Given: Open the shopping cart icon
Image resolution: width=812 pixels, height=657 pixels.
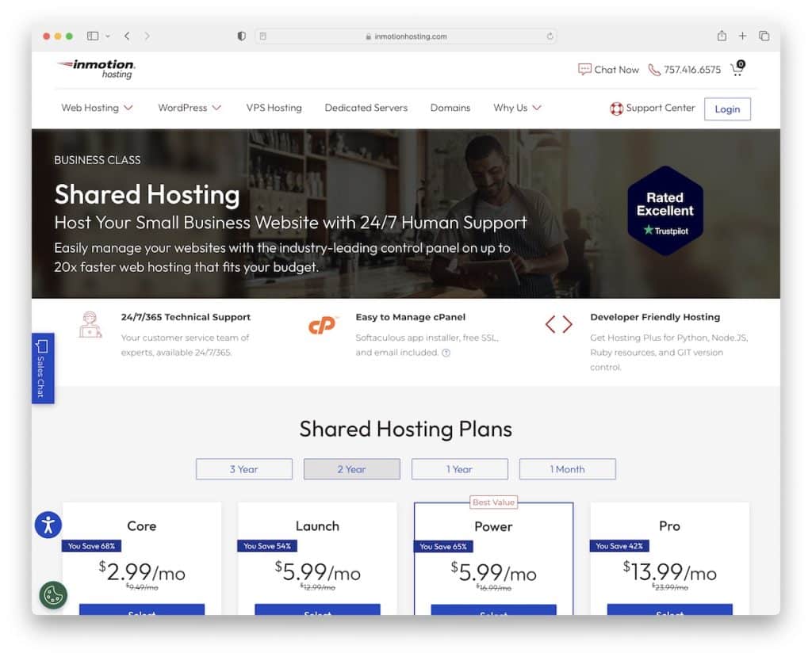Looking at the screenshot, I should [737, 68].
